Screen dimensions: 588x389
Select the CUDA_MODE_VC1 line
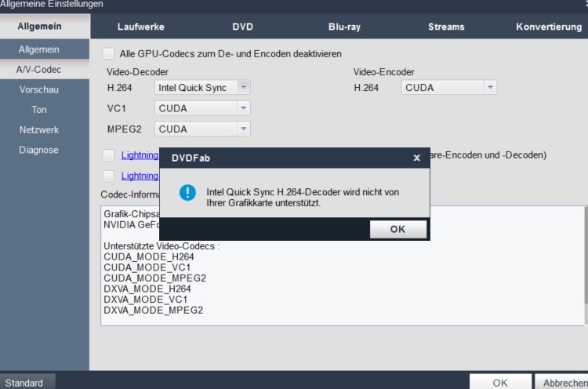tap(147, 267)
